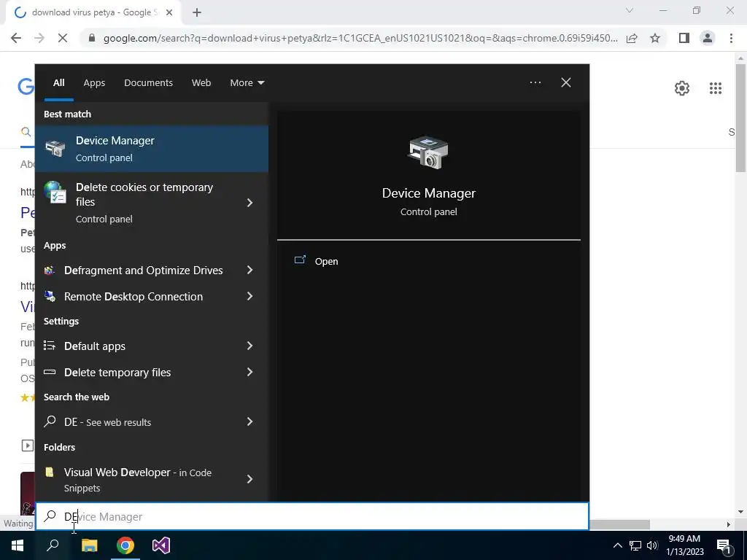Click Remote Desktop Connection icon
The height and width of the screenshot is (560, 747).
point(50,296)
